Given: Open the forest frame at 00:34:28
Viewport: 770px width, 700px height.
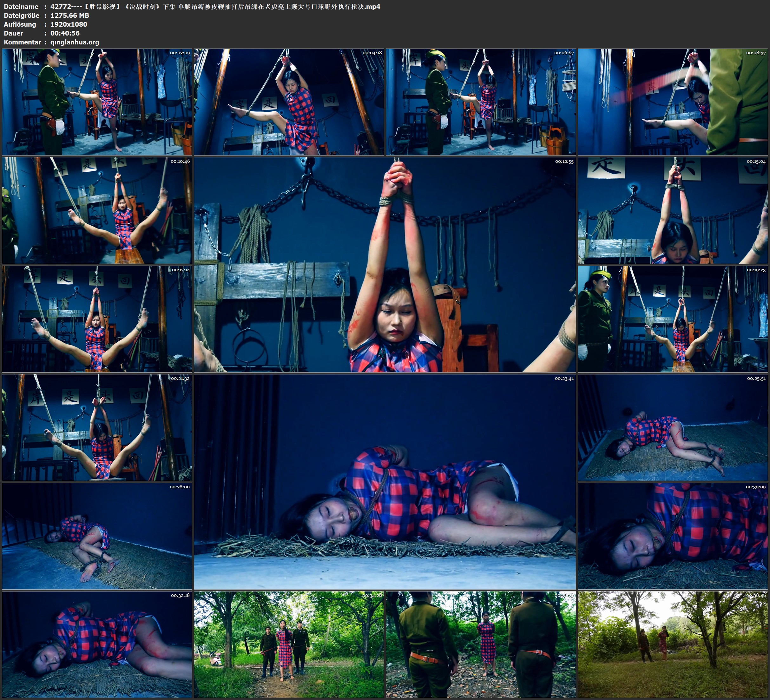Looking at the screenshot, I should coord(289,644).
